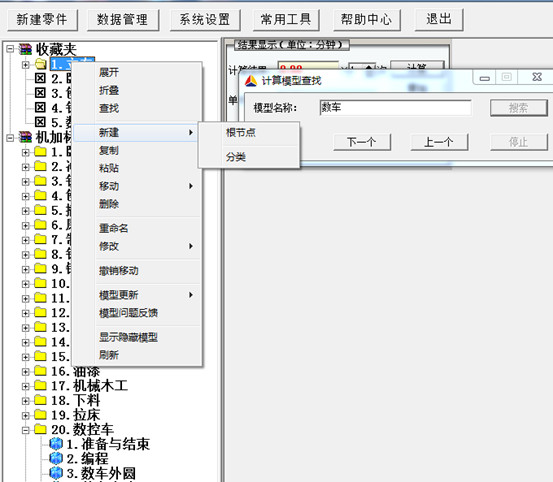Click the 上一个 button
Viewport: 553px width, 482px height.
click(439, 142)
